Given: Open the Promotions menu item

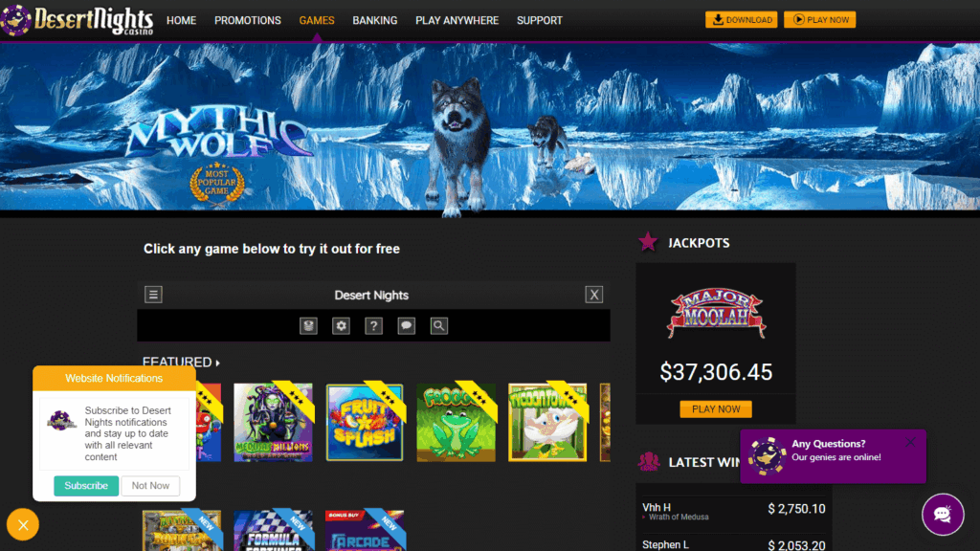Looking at the screenshot, I should click(248, 20).
